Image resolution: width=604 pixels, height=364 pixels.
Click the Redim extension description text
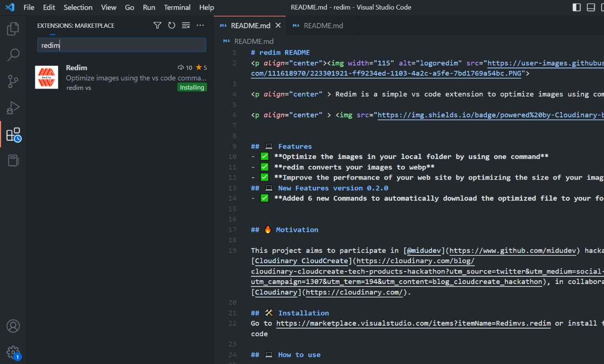coord(136,78)
